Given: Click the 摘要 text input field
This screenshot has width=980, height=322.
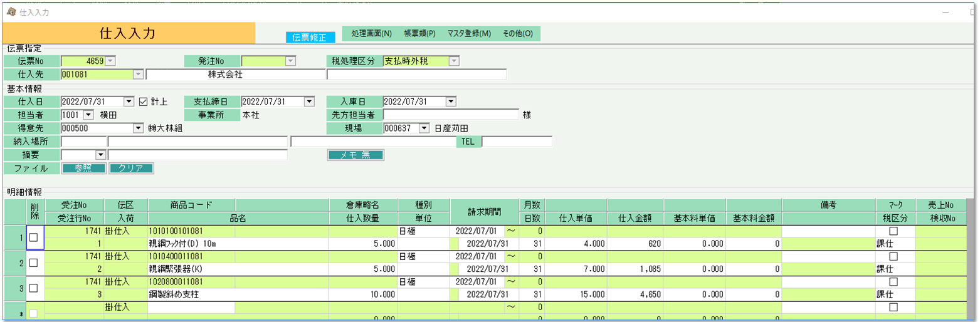Looking at the screenshot, I should coord(198,155).
